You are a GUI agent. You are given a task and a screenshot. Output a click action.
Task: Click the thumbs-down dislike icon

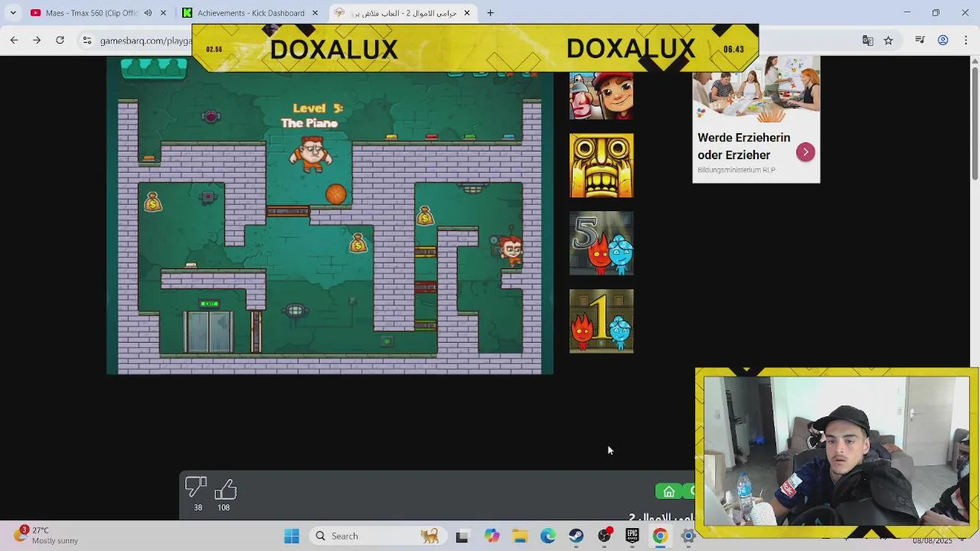196,488
